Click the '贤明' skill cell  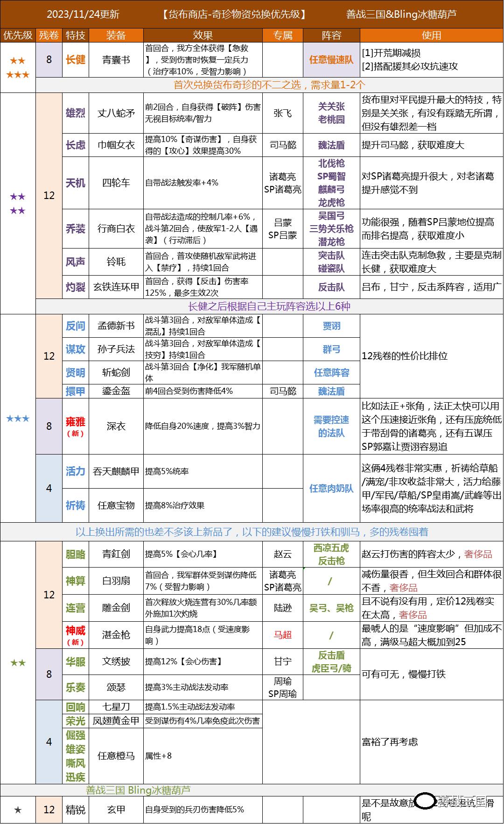(76, 373)
